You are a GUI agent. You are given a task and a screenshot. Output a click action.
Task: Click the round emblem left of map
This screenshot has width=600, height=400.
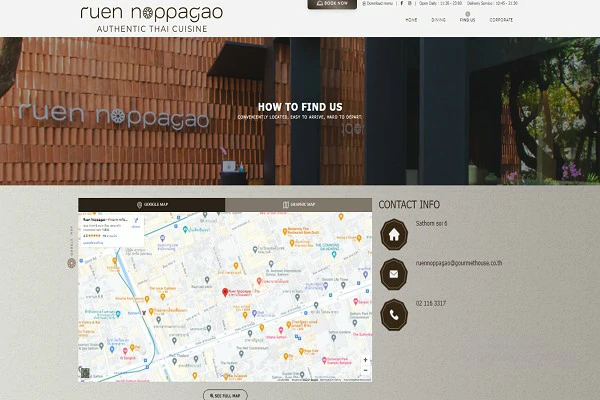pos(72,263)
